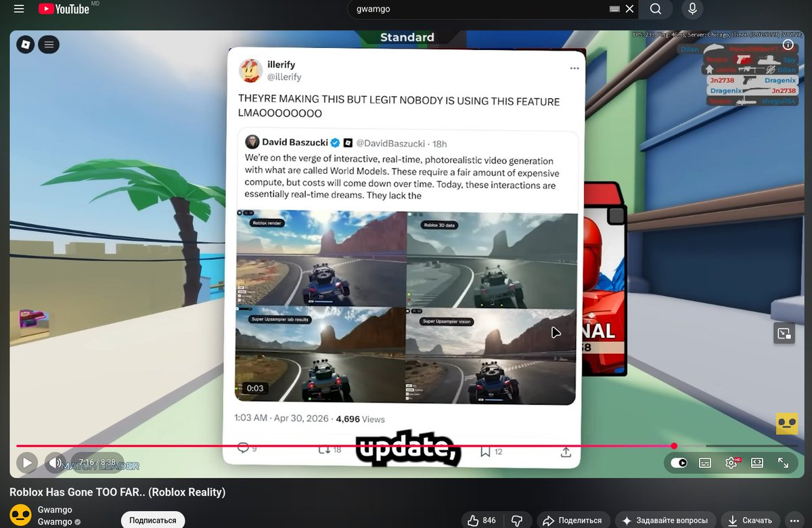Viewport: 812px width, 528px height.
Task: Like the video with 846 likes
Action: tap(482, 521)
